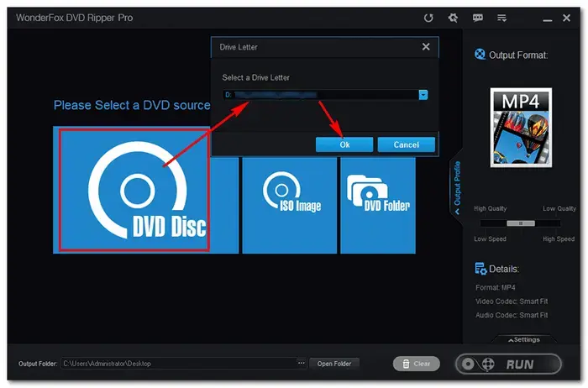The width and height of the screenshot is (588, 388).
Task: Click the 'Format: MP4' detail text
Action: [496, 287]
